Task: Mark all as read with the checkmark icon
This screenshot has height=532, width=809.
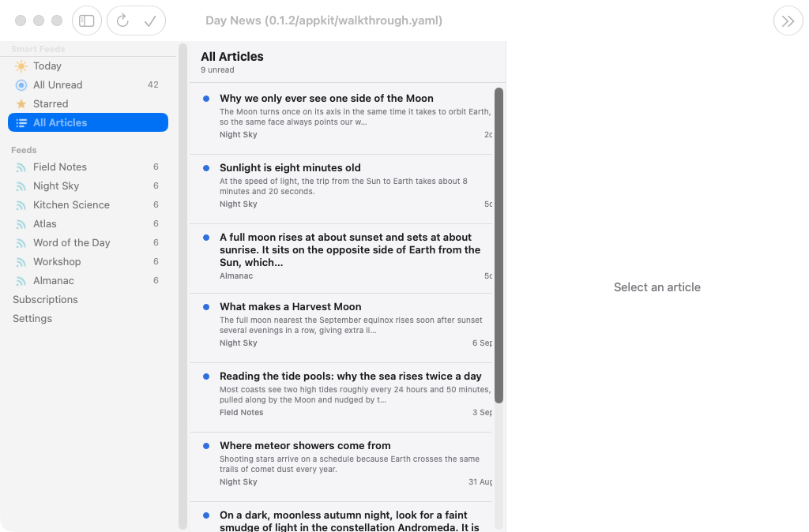Action: point(150,21)
